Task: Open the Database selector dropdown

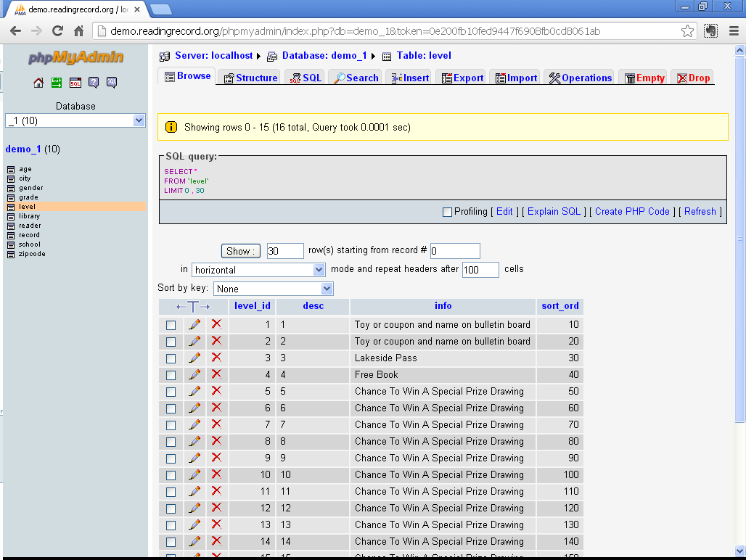Action: click(75, 120)
